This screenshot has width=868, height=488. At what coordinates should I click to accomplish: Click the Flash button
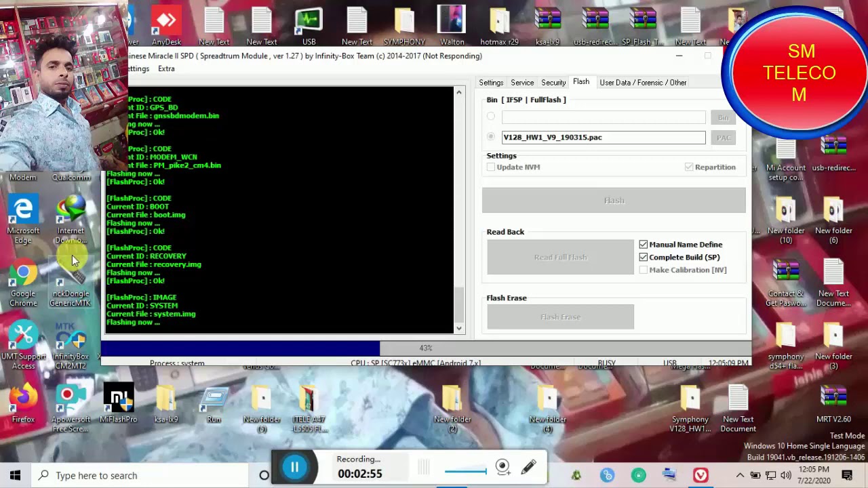[x=614, y=200]
